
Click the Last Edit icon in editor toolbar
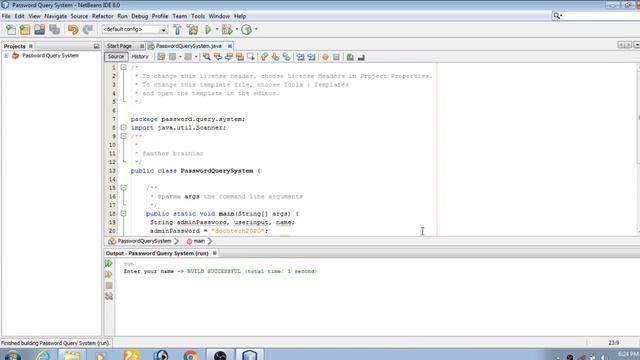(x=161, y=57)
